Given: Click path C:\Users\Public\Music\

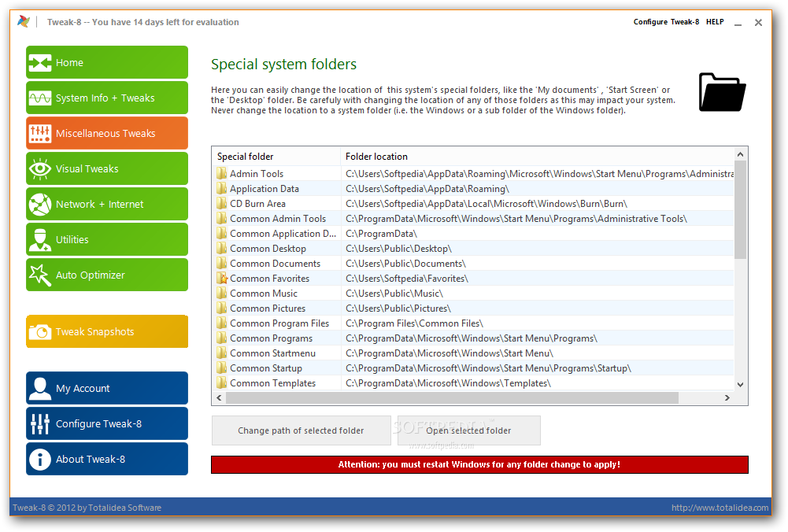Looking at the screenshot, I should pos(394,294).
